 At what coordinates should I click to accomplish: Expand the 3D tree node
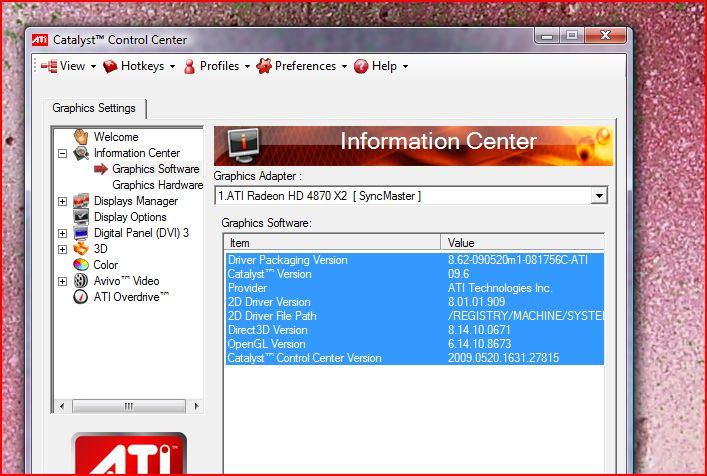click(x=63, y=249)
